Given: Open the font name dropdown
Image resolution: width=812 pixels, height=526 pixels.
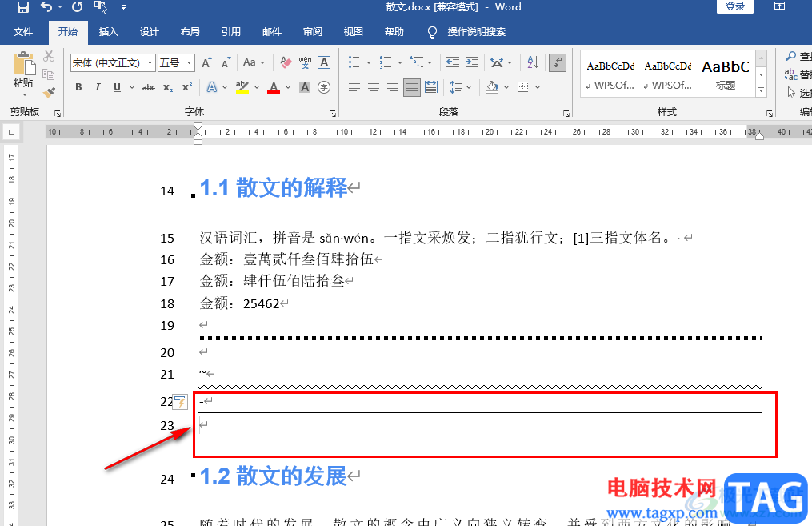Looking at the screenshot, I should [150, 62].
